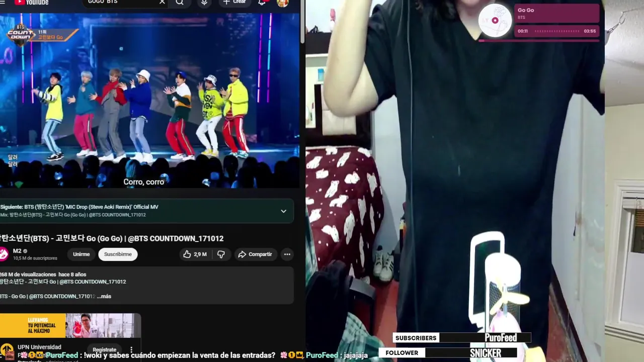This screenshot has height=362, width=644.
Task: Click 268 M de visualizaciones text
Action: point(28,275)
